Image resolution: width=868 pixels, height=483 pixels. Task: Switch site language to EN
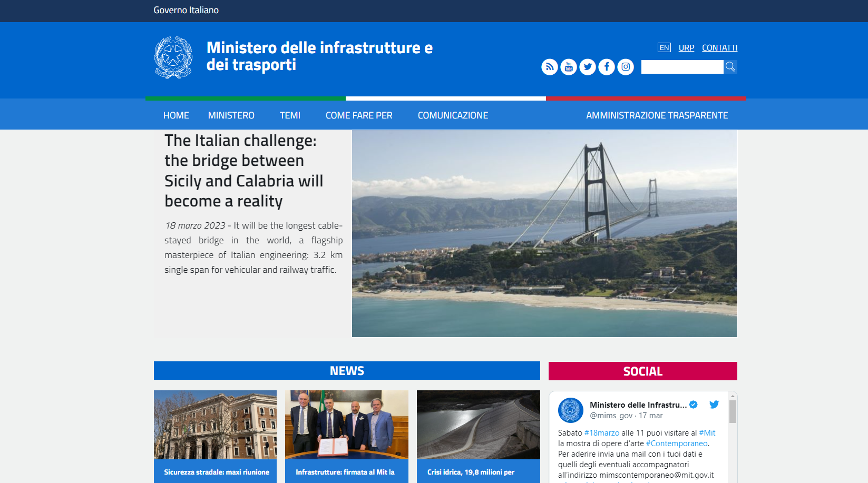pos(664,48)
